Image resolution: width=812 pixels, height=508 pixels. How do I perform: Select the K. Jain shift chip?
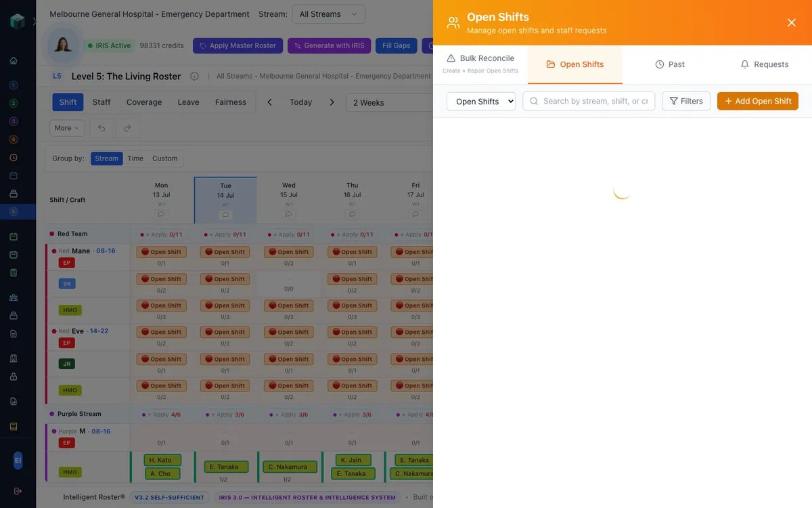coord(353,460)
